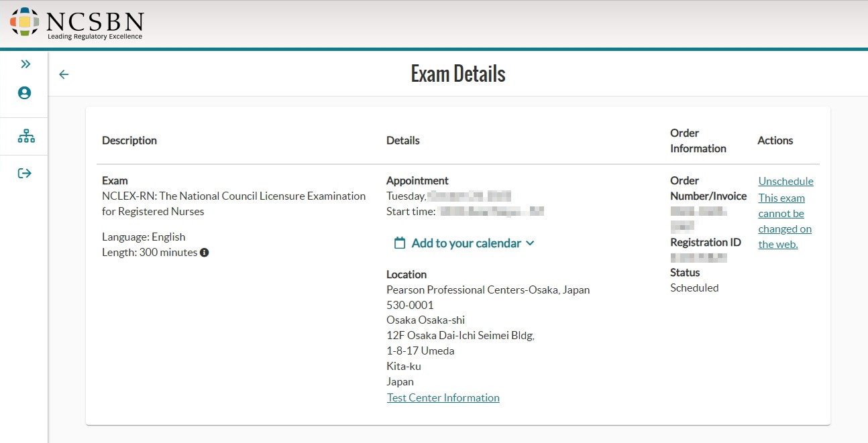The image size is (868, 443).
Task: Click the Unschedule link
Action: coord(785,181)
